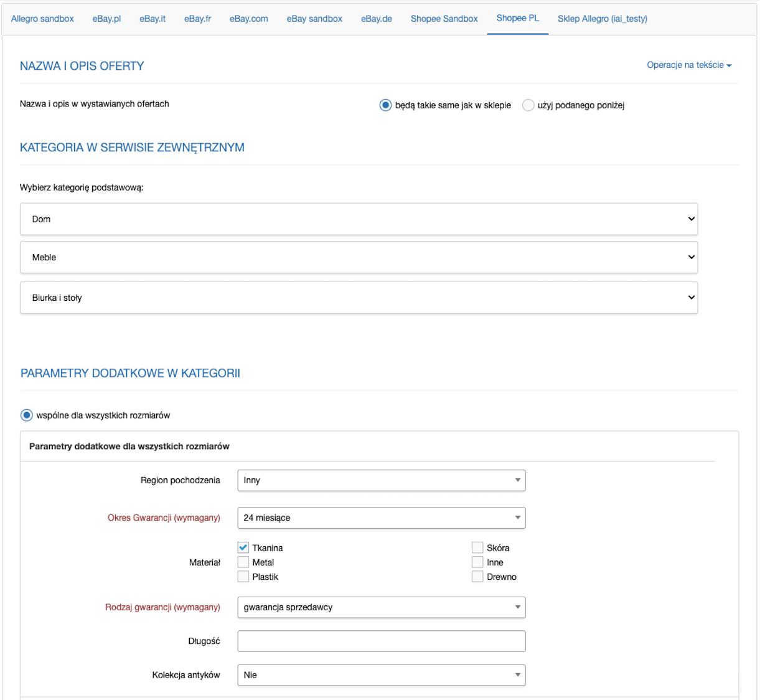Uncheck the Tkanina material checkbox
The image size is (760, 700).
(x=243, y=547)
